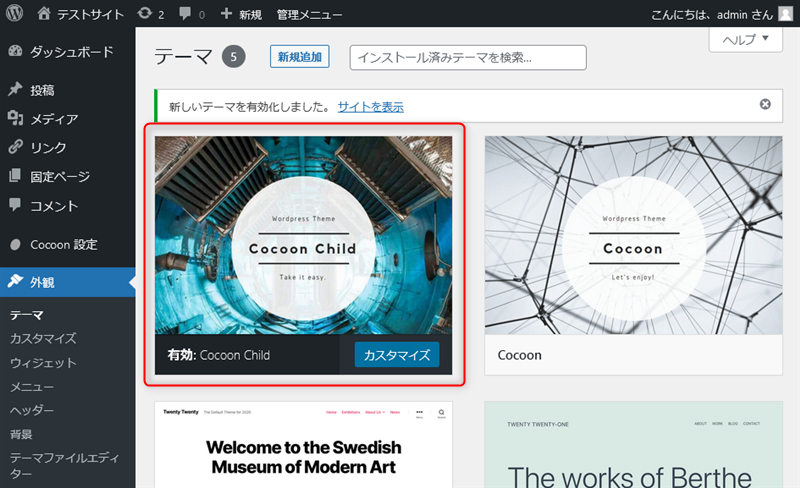Open テストサイト in the admin bar
This screenshot has height=488, width=800.
(90, 15)
